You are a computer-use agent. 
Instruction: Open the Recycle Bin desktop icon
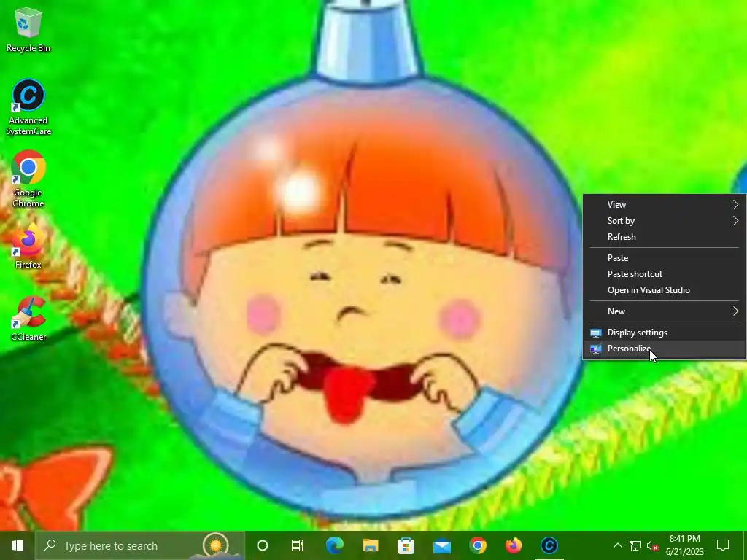[28, 30]
